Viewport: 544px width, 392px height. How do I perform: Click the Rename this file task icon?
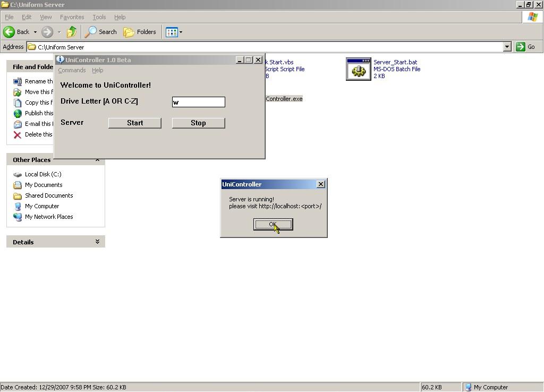(18, 81)
